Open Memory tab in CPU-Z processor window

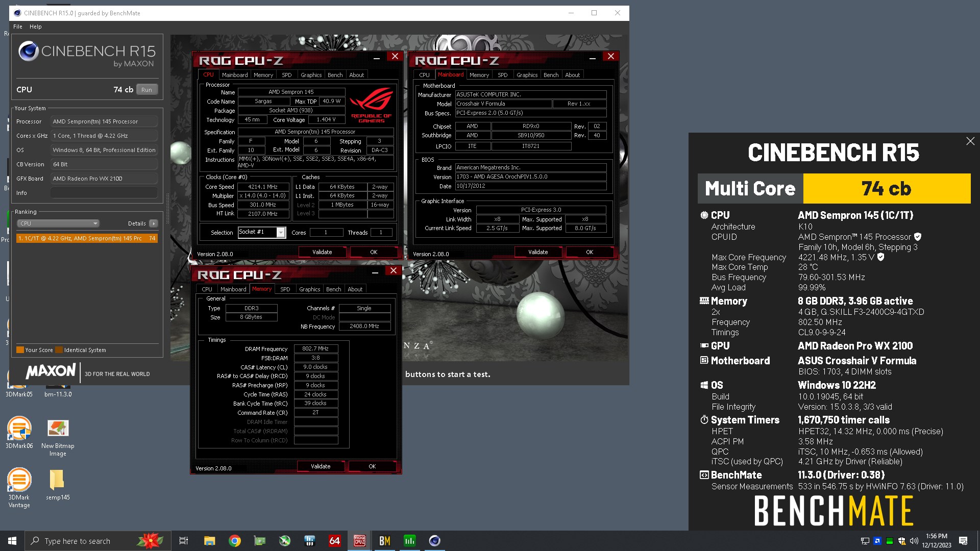263,75
